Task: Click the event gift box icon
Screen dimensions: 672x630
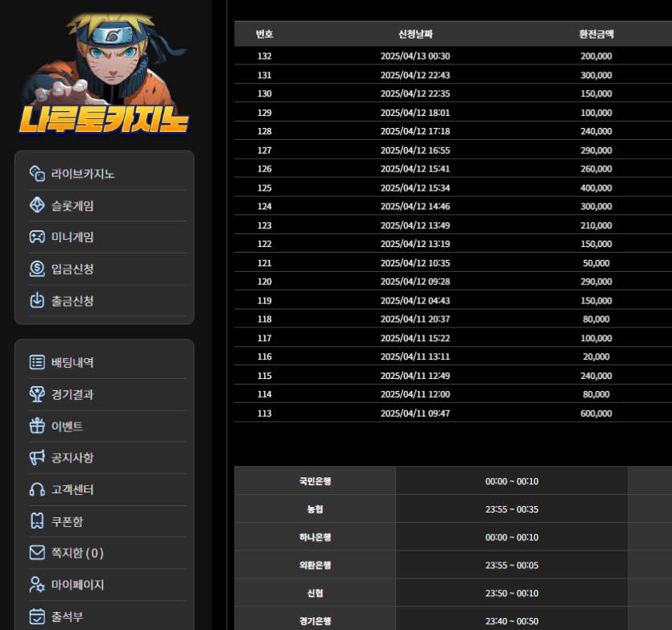Action: point(37,426)
